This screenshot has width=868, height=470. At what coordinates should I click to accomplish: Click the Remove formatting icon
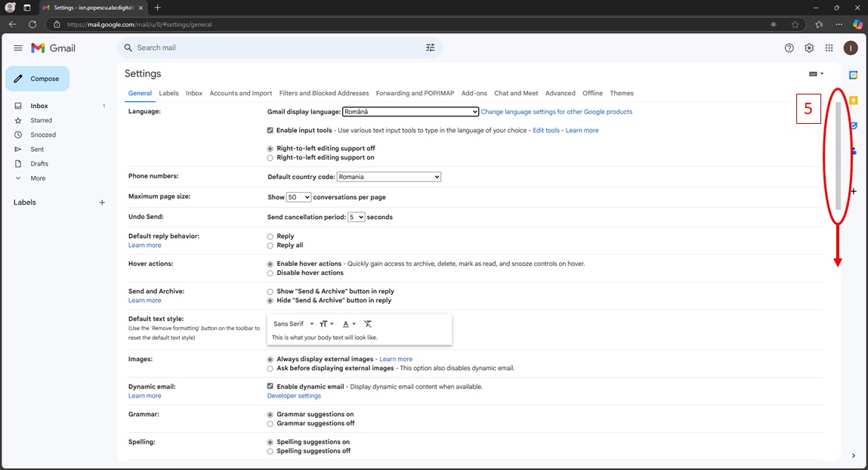click(368, 323)
